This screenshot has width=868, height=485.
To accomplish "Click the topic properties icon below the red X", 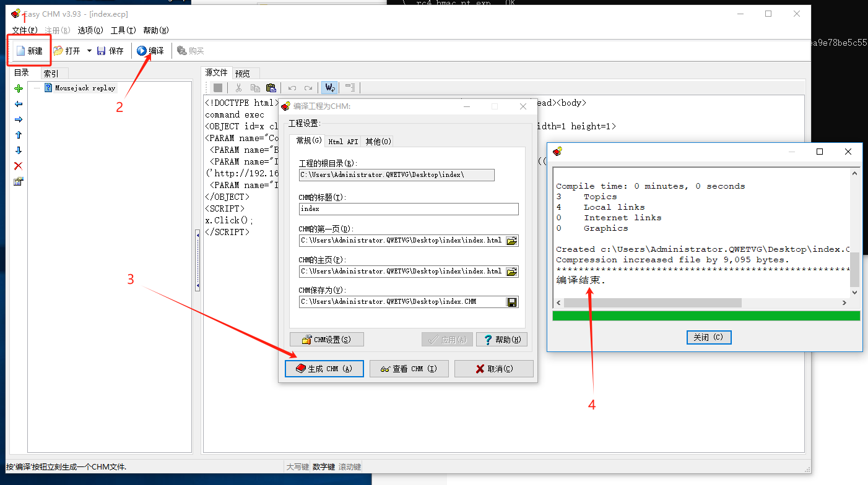I will [x=19, y=181].
